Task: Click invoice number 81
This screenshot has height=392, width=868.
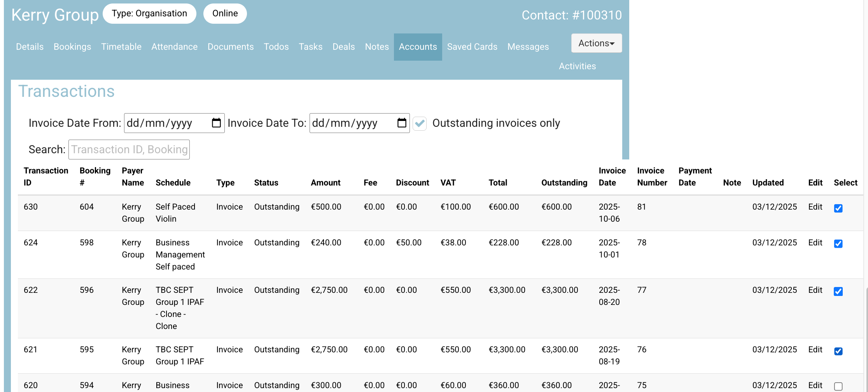Action: [x=642, y=207]
